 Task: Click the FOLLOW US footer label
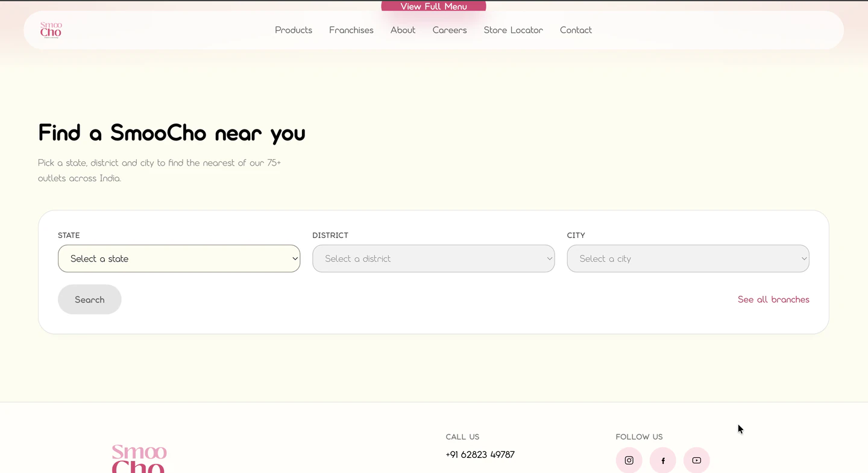639,437
